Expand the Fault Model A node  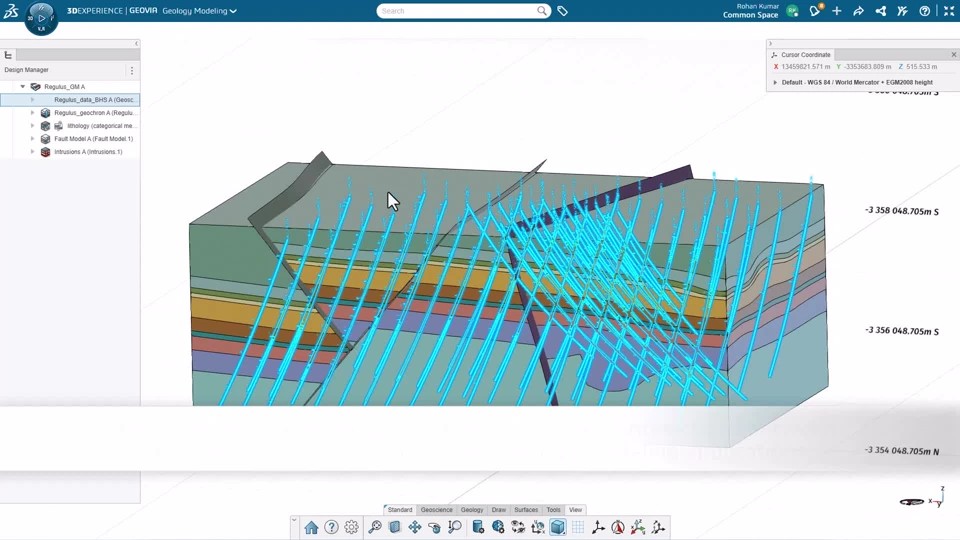pos(32,139)
